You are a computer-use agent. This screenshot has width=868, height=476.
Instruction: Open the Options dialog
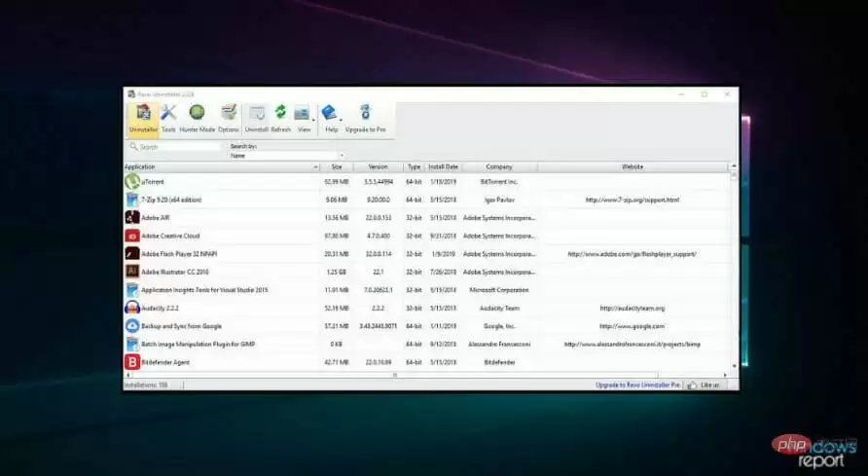[229, 119]
